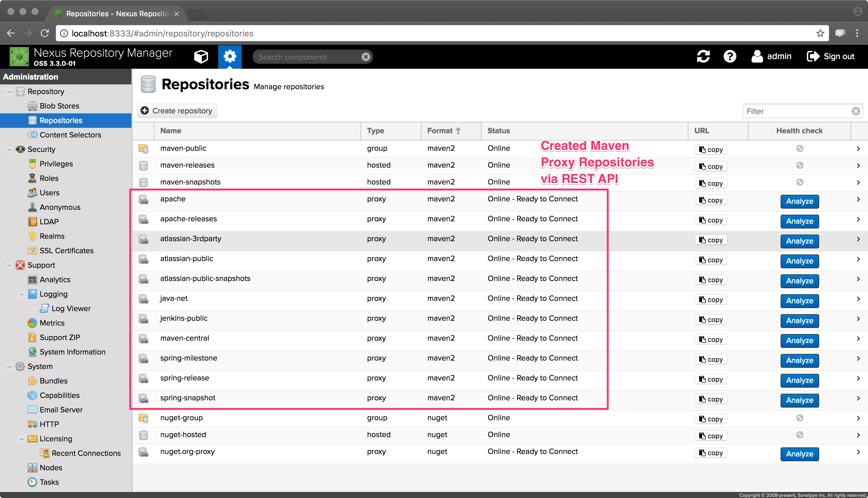Click the refresh icon in header
The width and height of the screenshot is (868, 498).
(x=703, y=56)
